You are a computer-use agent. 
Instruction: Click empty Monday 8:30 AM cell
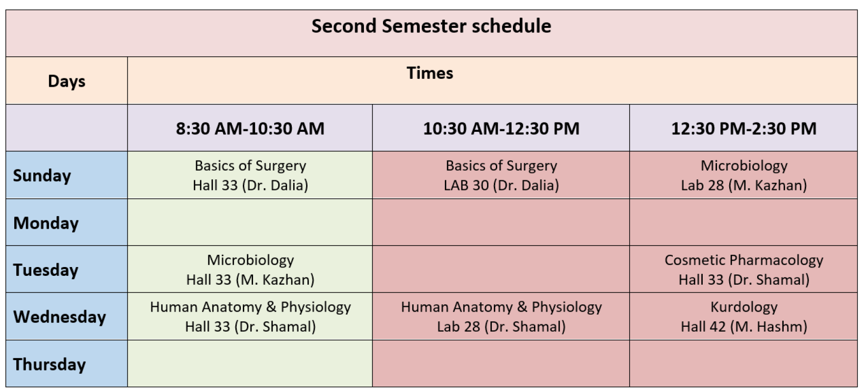pyautogui.click(x=250, y=222)
